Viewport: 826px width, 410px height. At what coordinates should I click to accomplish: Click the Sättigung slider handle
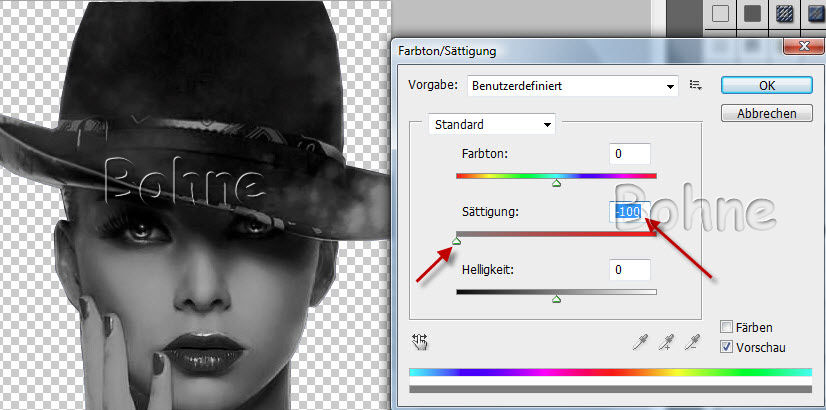tap(457, 241)
